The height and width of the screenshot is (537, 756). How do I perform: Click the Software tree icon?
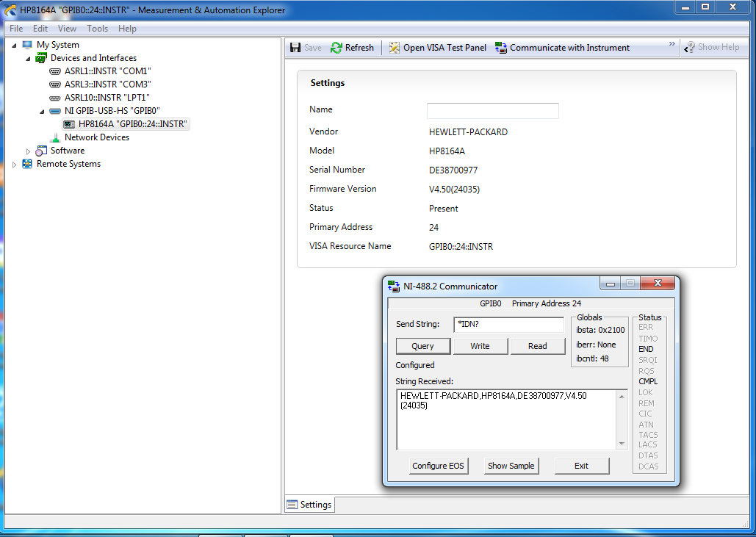click(x=41, y=151)
